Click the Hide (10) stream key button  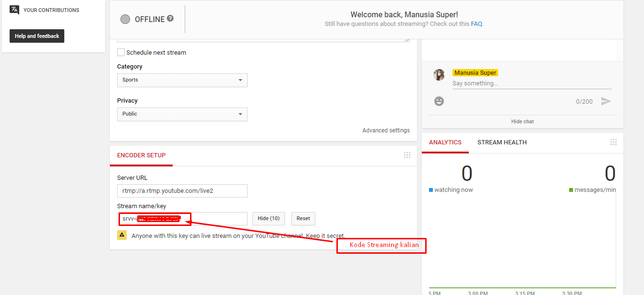[269, 219]
